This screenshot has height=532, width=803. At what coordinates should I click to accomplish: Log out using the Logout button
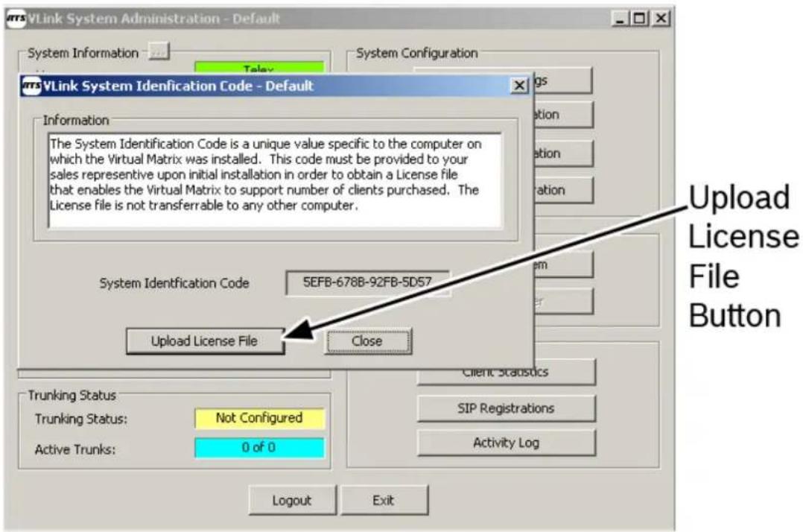pyautogui.click(x=292, y=500)
